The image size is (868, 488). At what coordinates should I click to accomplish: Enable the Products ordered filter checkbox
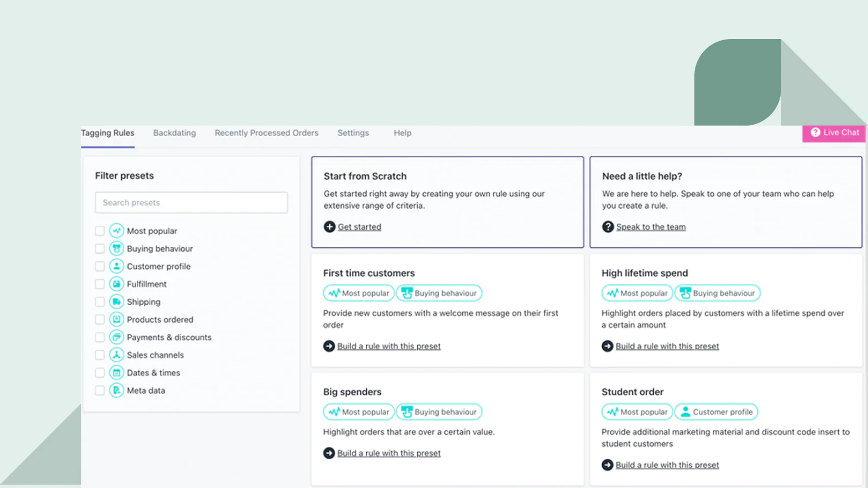click(100, 319)
